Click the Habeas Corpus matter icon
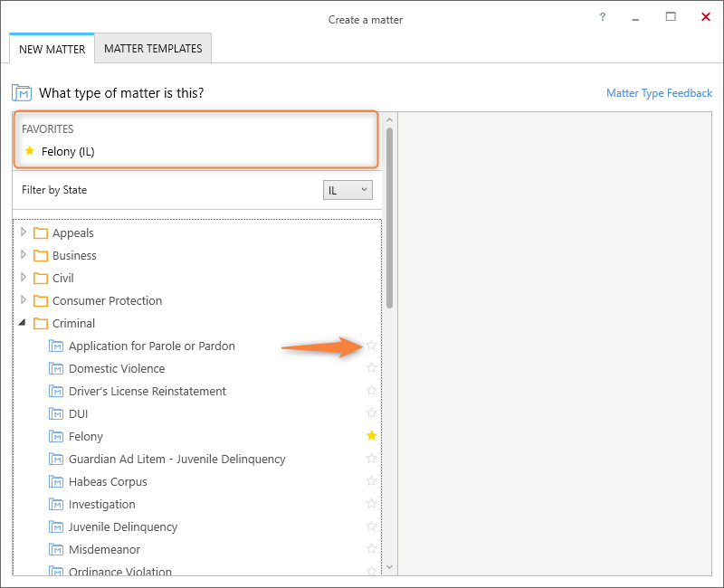The height and width of the screenshot is (588, 724). point(56,482)
